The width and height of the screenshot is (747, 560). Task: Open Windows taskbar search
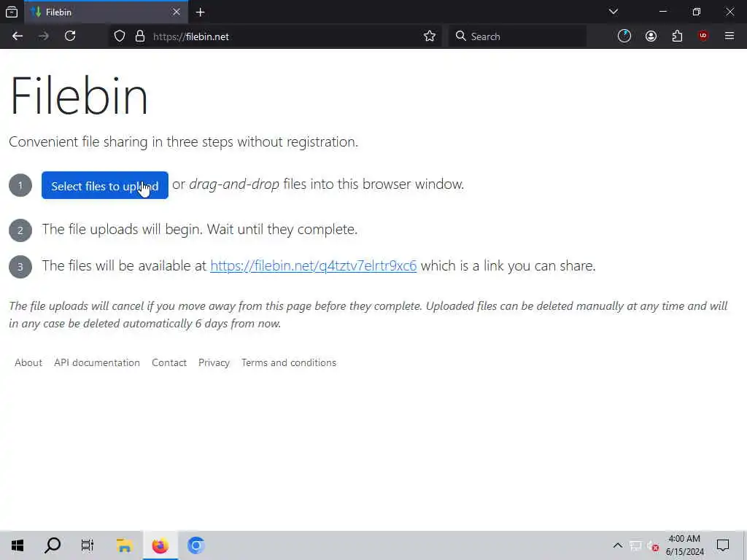53,545
